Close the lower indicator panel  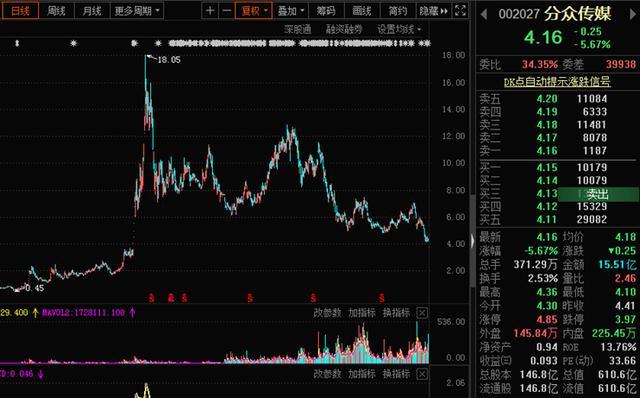click(422, 374)
